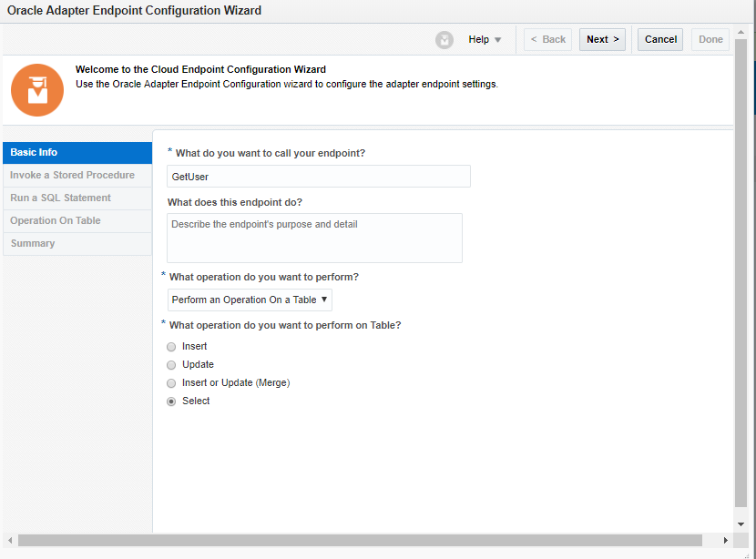Cancel the endpoint configuration wizard

(x=659, y=39)
